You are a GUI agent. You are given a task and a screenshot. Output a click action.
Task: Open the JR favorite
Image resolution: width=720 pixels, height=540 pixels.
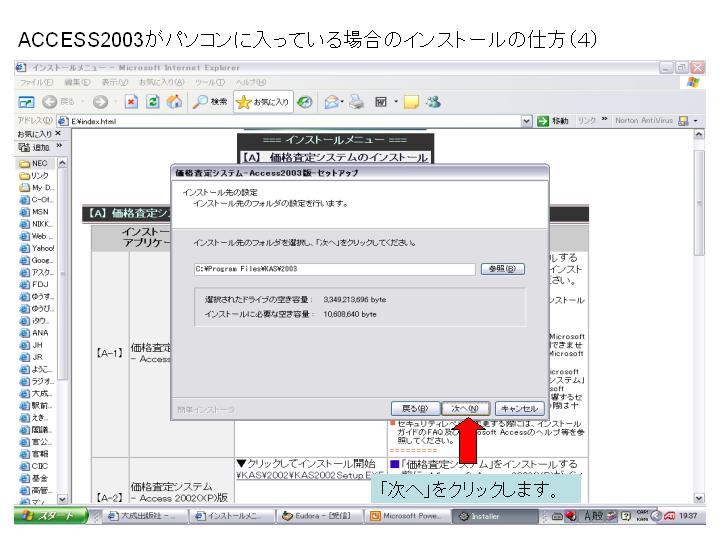[31, 357]
